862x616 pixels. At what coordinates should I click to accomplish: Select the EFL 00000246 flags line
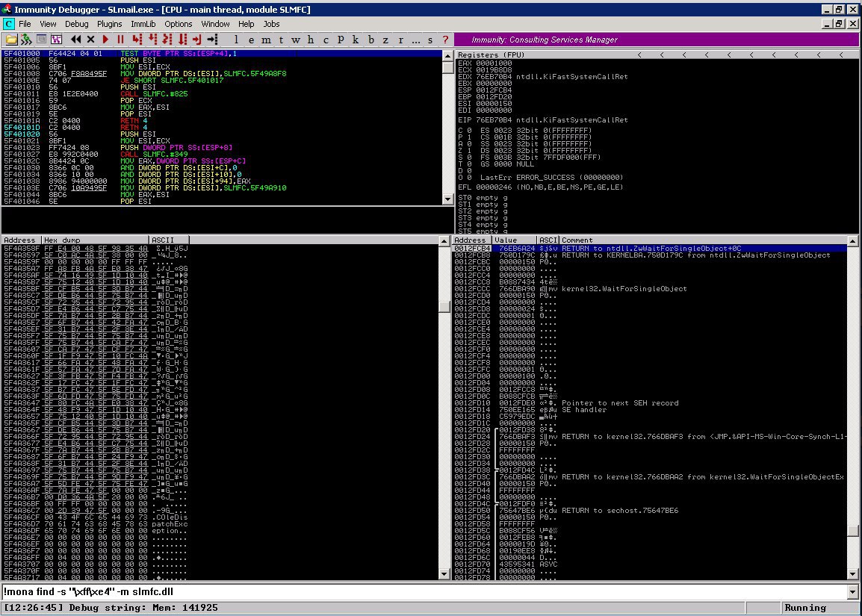pyautogui.click(x=540, y=187)
